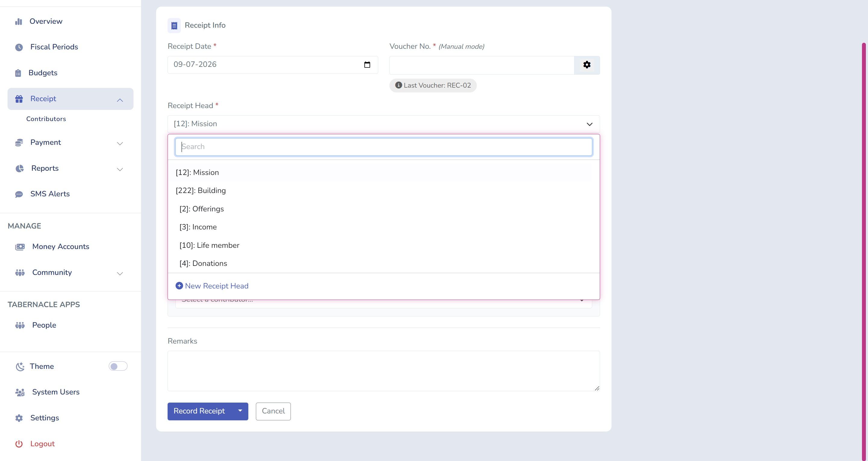Expand the Community submenu chevron
Image resolution: width=868 pixels, height=461 pixels.
(120, 273)
